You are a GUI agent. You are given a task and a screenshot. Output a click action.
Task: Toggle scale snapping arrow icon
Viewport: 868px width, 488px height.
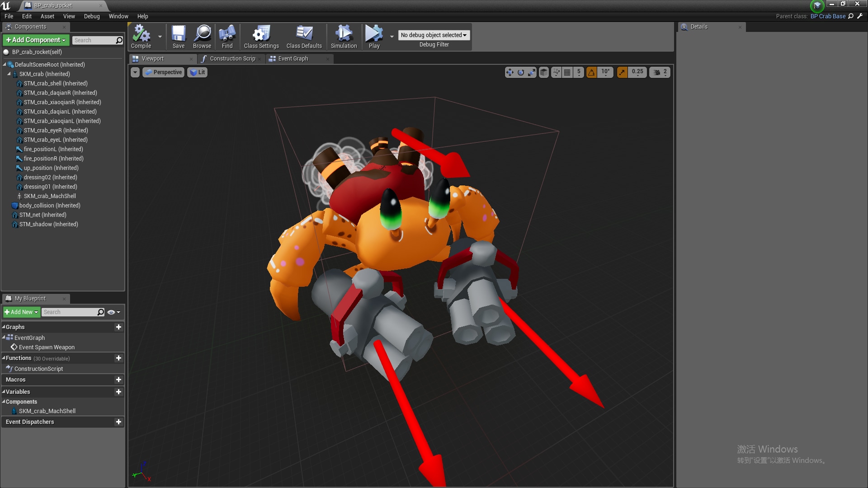click(622, 72)
